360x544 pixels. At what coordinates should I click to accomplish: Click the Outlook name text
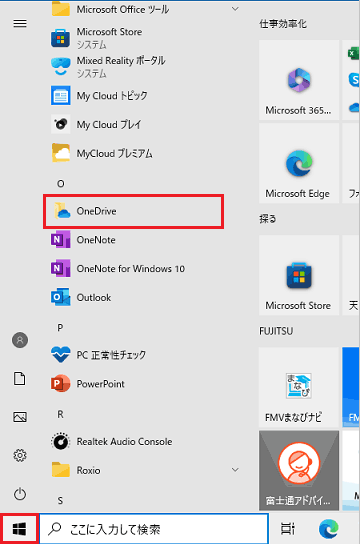coord(94,297)
